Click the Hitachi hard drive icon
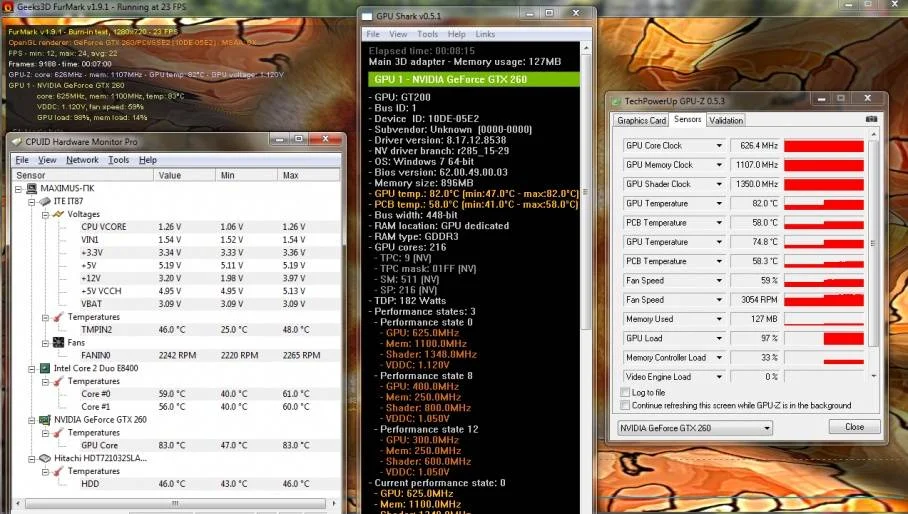The width and height of the screenshot is (908, 514). point(45,458)
